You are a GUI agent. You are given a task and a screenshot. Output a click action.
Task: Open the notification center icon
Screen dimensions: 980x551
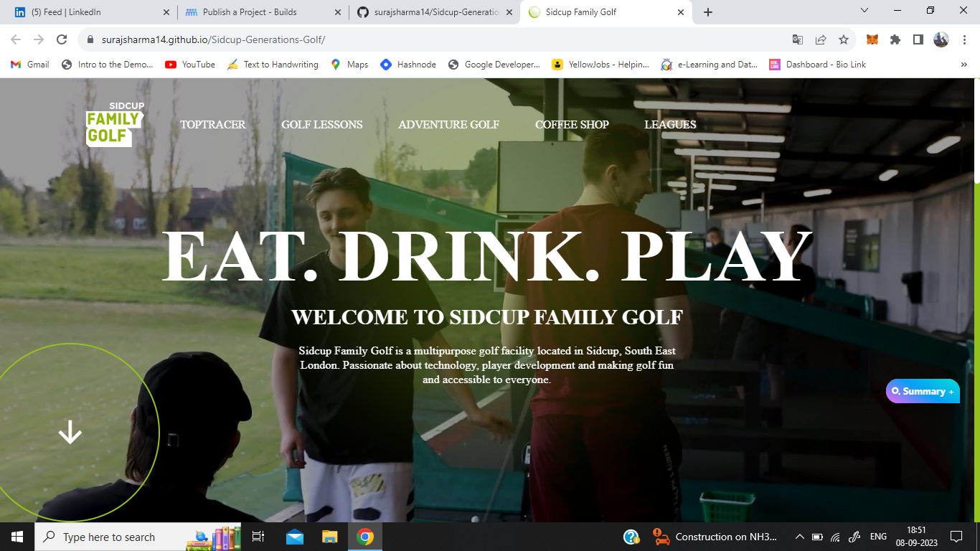(956, 537)
